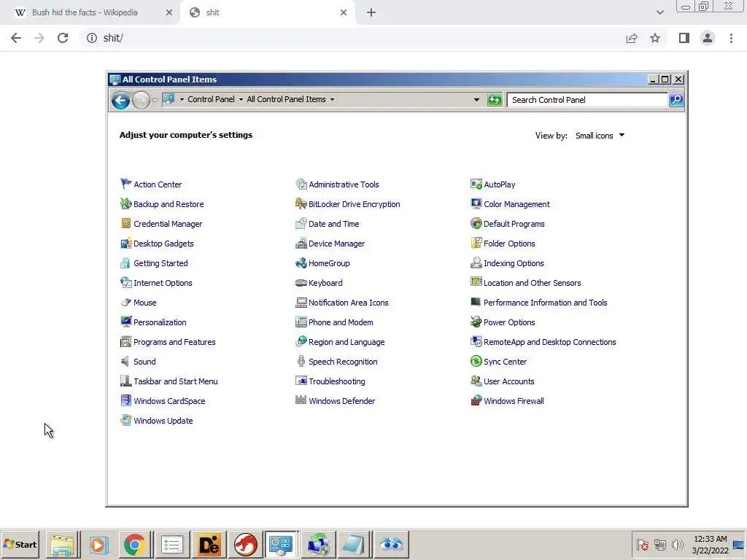Open the Troubleshooting link
747x560 pixels.
337,381
